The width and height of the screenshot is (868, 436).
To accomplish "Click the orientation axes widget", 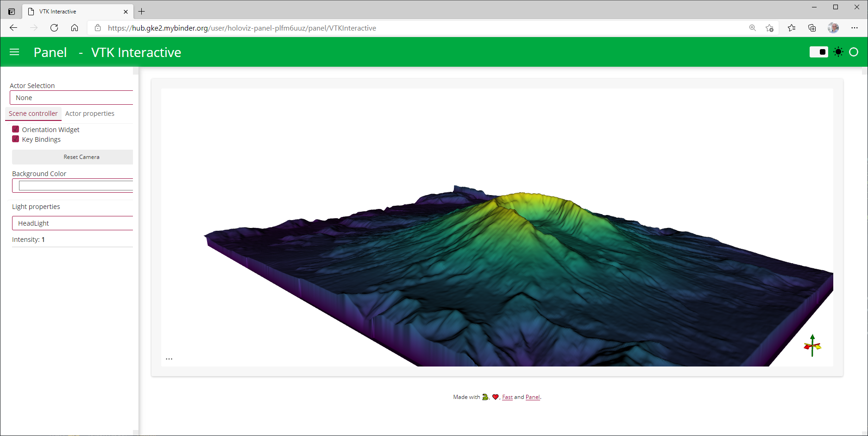I will click(x=812, y=346).
